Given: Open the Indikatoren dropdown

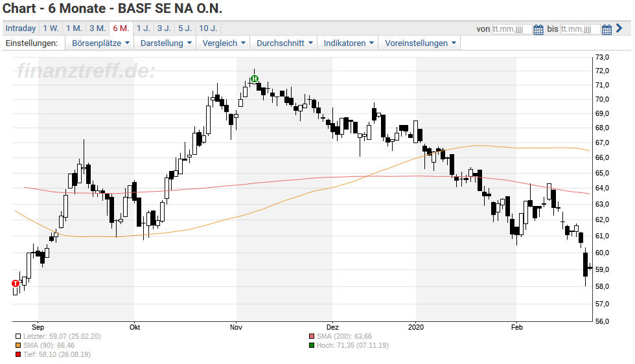Looking at the screenshot, I should (349, 43).
